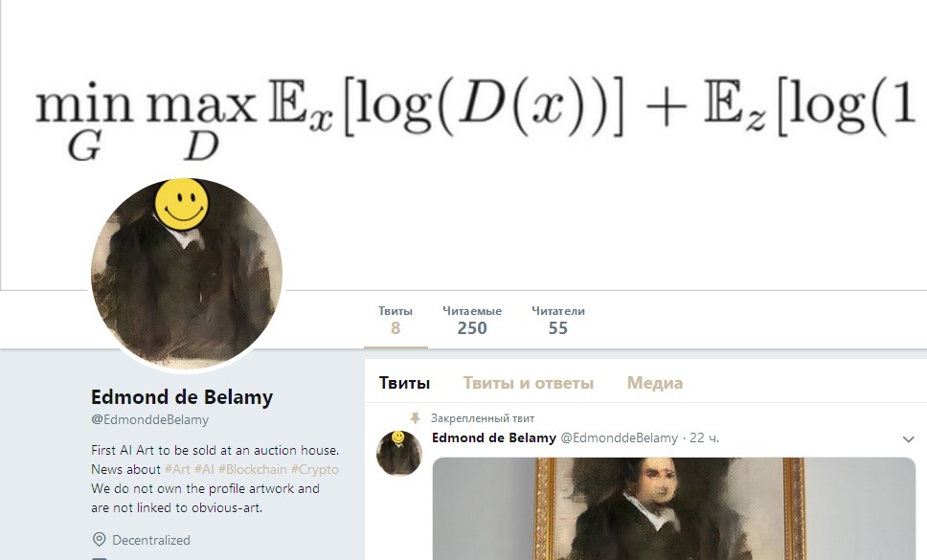Open the tweet's 22 ч. timestamp
927x560 pixels.
point(704,437)
